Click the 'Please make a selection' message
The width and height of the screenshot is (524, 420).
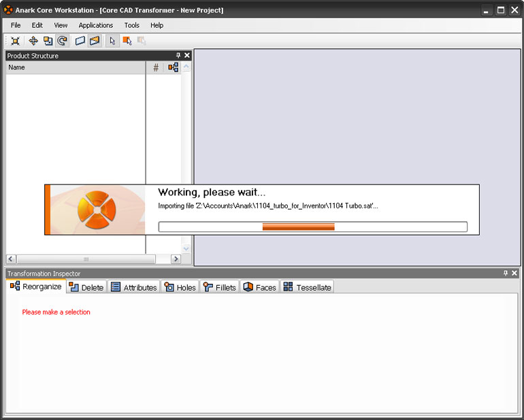tap(56, 312)
